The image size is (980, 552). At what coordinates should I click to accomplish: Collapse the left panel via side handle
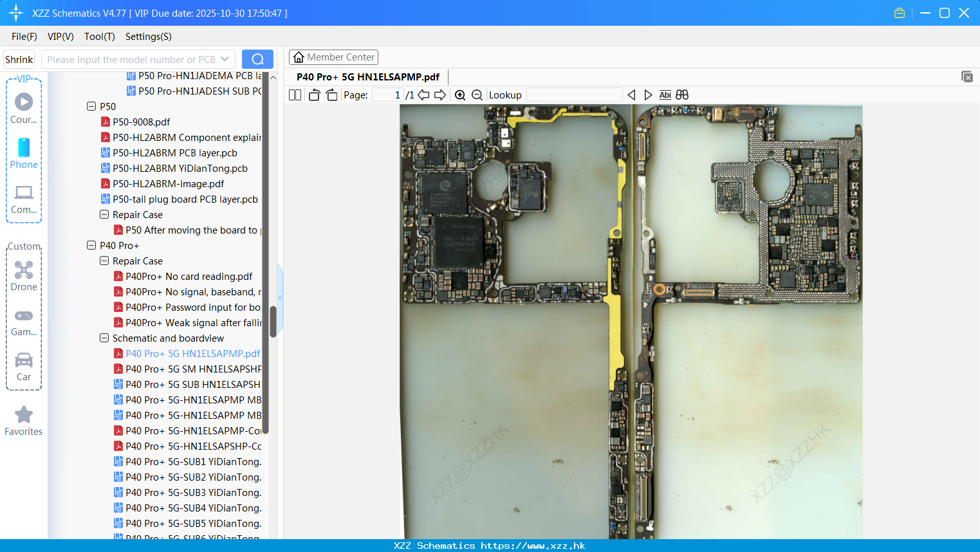(x=280, y=297)
